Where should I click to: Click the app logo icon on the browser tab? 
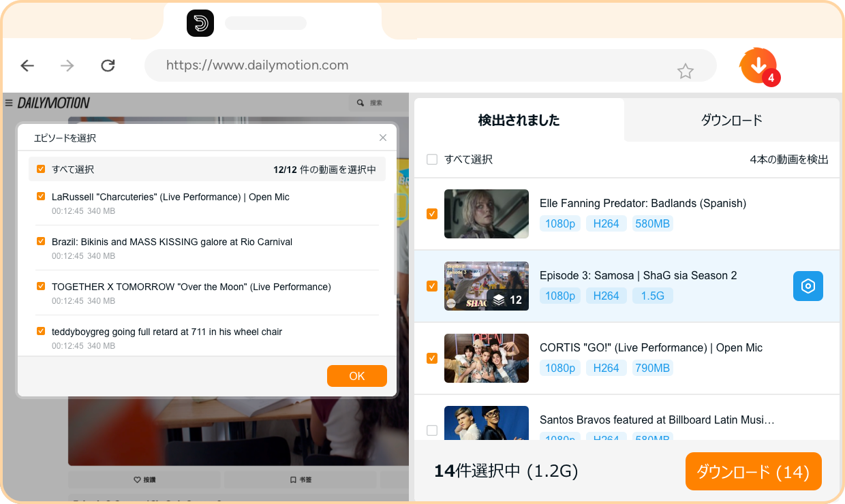200,22
